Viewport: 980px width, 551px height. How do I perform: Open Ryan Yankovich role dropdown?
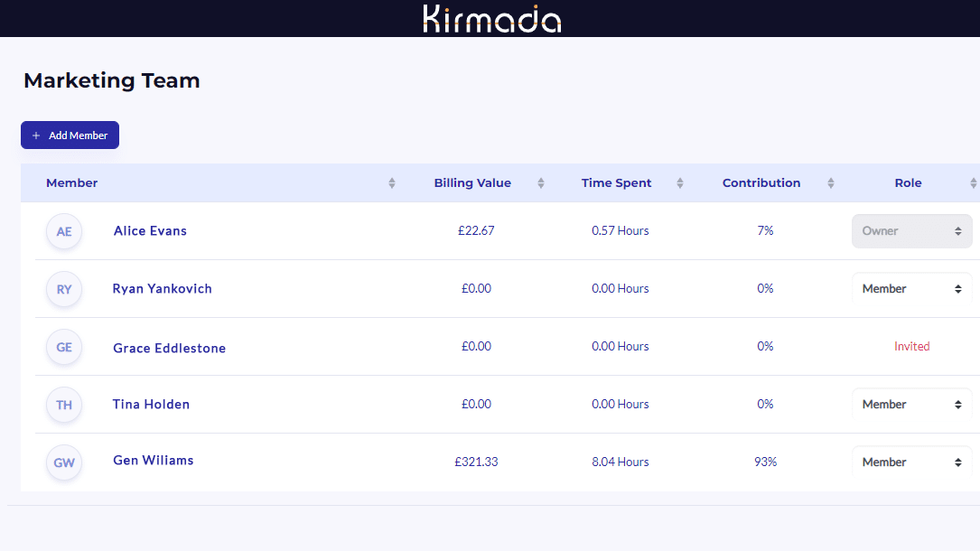point(912,289)
